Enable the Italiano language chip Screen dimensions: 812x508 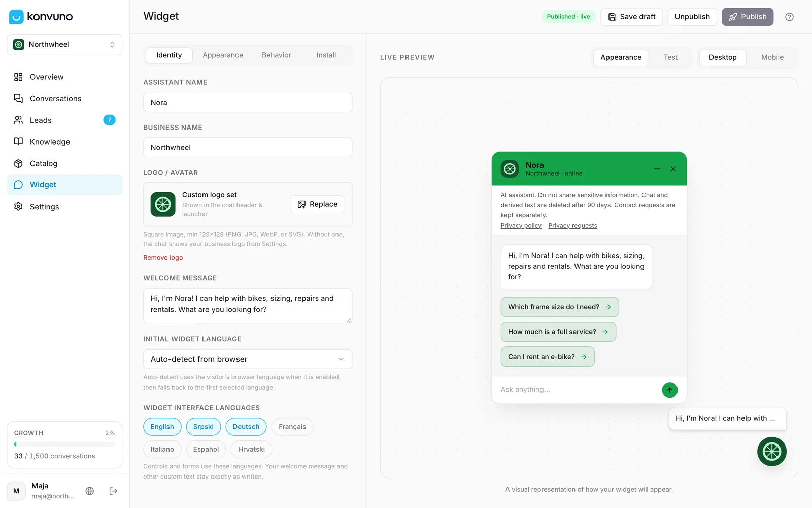pyautogui.click(x=162, y=449)
